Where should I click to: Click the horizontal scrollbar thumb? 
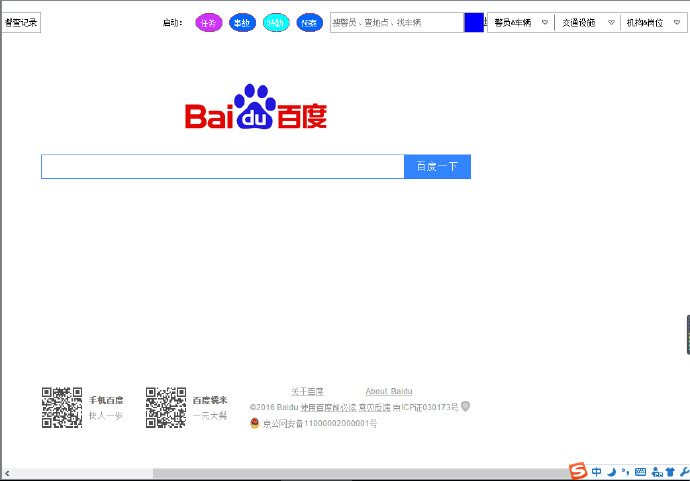(x=361, y=474)
